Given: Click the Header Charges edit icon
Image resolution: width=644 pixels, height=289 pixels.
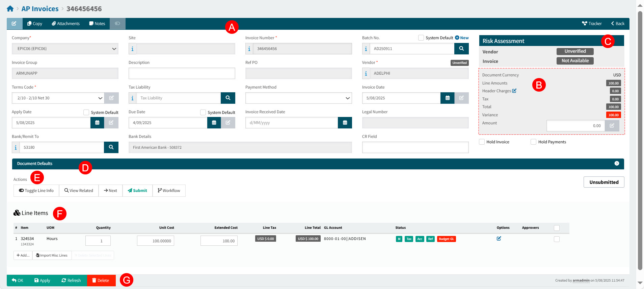Looking at the screenshot, I should point(514,91).
